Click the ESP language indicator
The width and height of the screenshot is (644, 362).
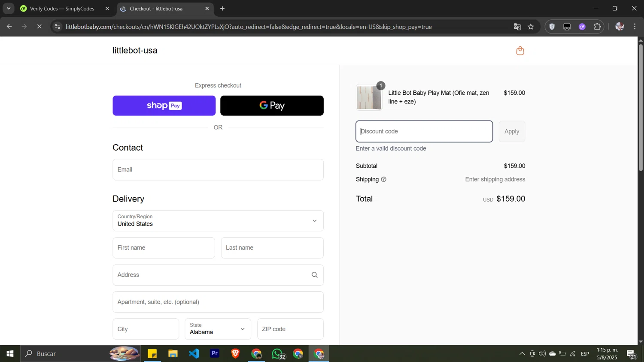585,354
